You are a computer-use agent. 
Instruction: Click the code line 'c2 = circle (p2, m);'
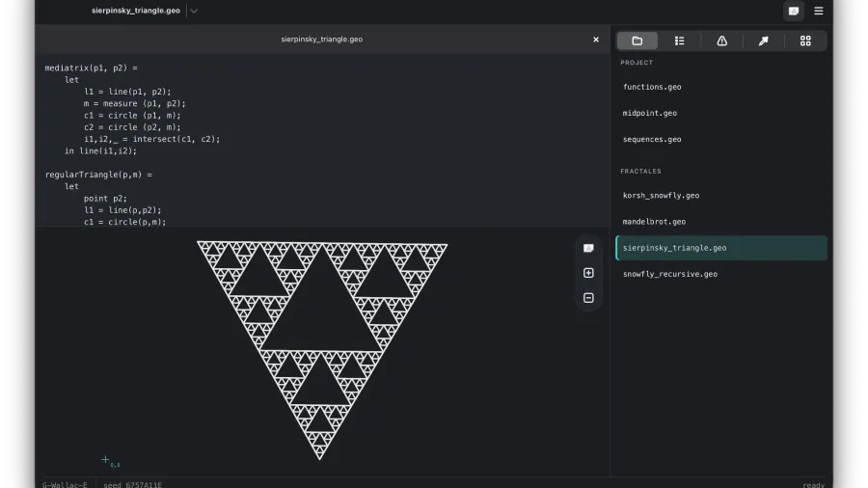(132, 127)
